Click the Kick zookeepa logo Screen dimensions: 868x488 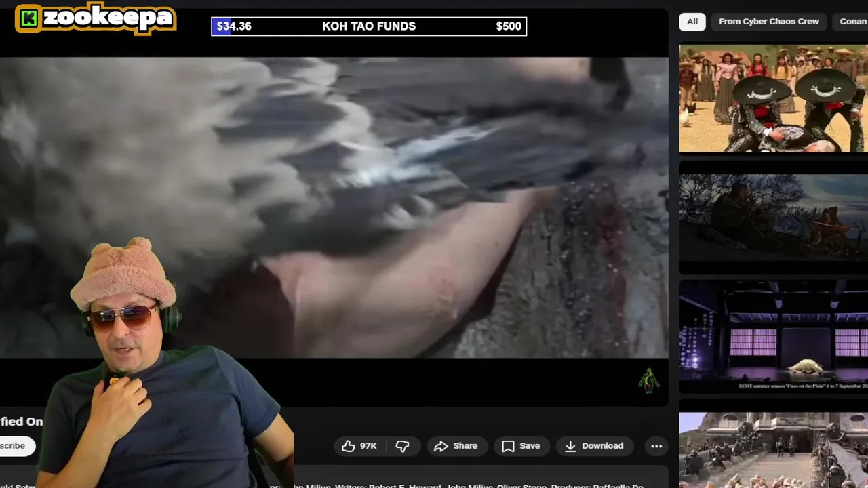click(x=96, y=18)
